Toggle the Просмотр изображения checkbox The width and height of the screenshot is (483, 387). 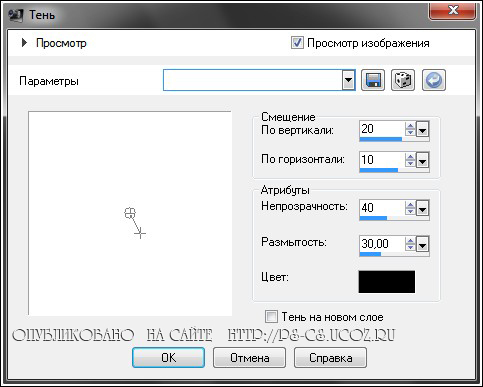click(x=297, y=43)
